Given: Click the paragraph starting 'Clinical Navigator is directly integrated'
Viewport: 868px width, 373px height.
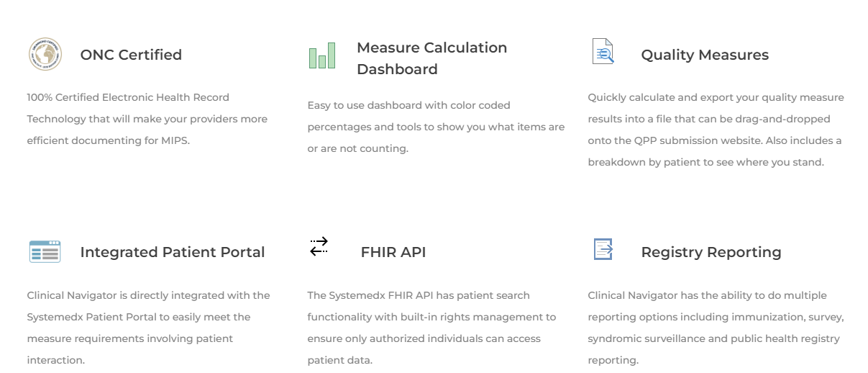Looking at the screenshot, I should 148,327.
